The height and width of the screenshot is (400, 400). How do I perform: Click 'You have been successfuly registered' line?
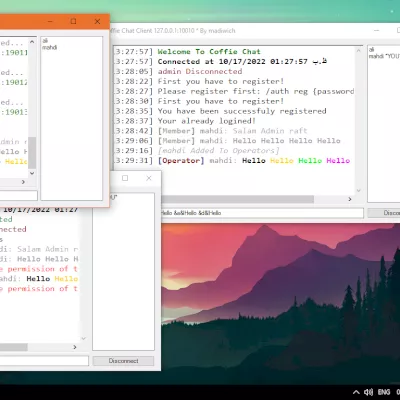(x=242, y=111)
